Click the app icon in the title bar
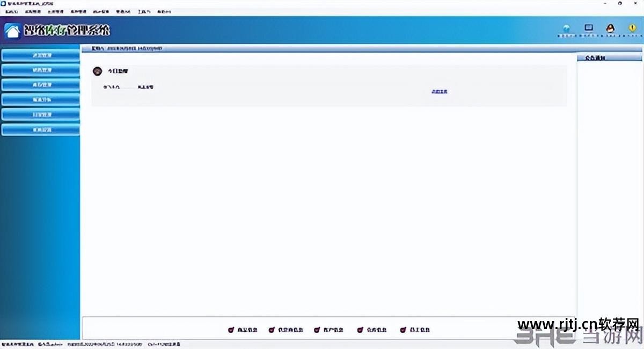 coord(3,3)
